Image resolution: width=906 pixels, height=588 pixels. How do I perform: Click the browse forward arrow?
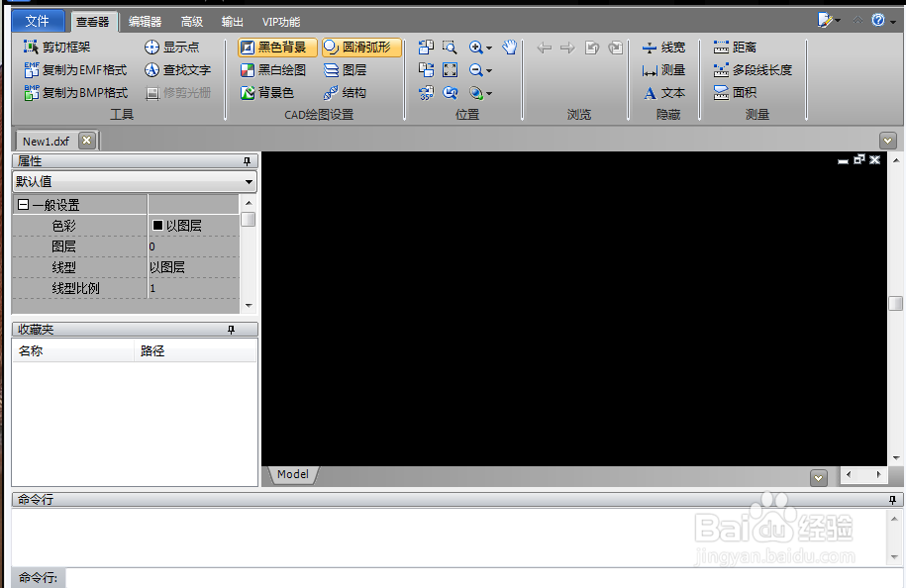point(567,48)
